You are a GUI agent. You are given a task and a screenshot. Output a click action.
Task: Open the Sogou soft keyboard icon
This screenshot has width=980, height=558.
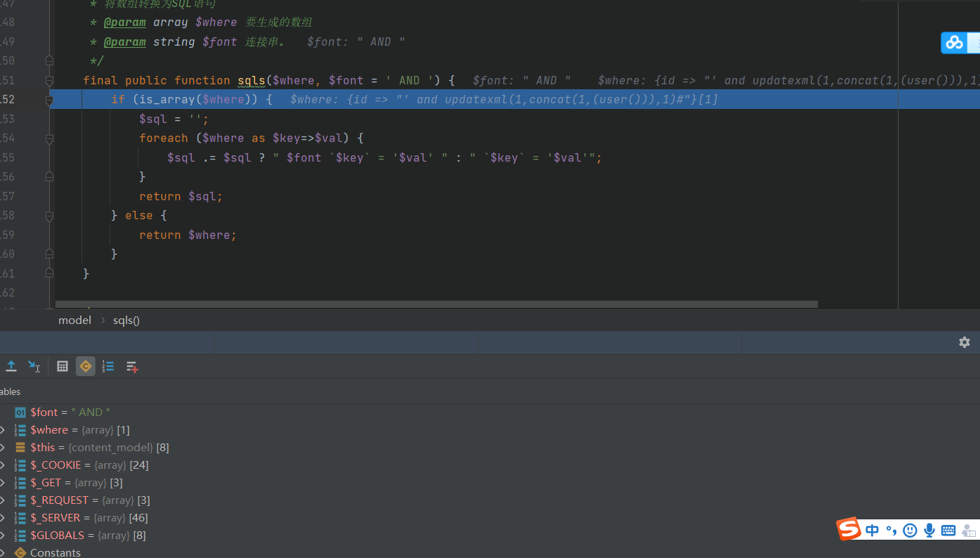click(948, 531)
